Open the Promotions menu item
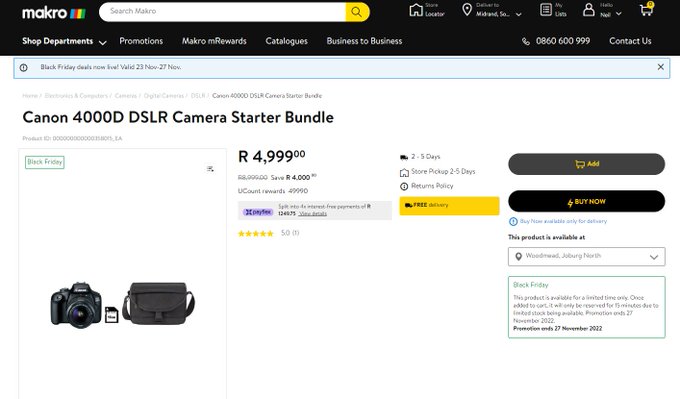 pyautogui.click(x=141, y=41)
